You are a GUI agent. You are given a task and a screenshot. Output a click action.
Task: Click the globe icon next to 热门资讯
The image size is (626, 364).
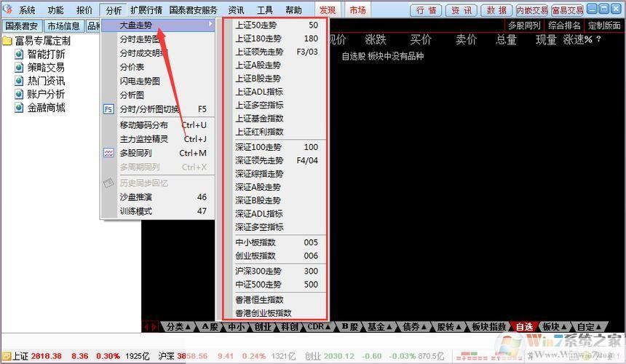[19, 81]
